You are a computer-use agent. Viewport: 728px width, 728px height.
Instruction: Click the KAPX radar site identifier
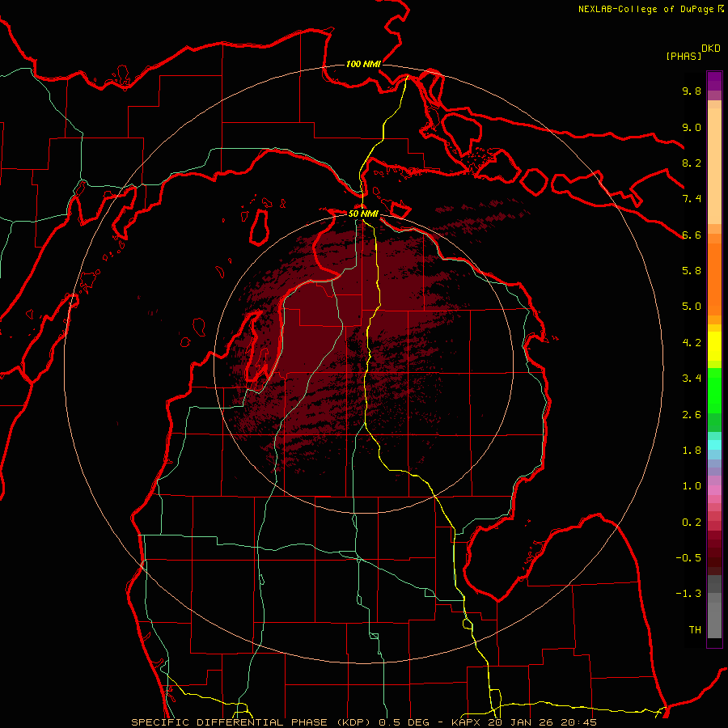pos(467,722)
